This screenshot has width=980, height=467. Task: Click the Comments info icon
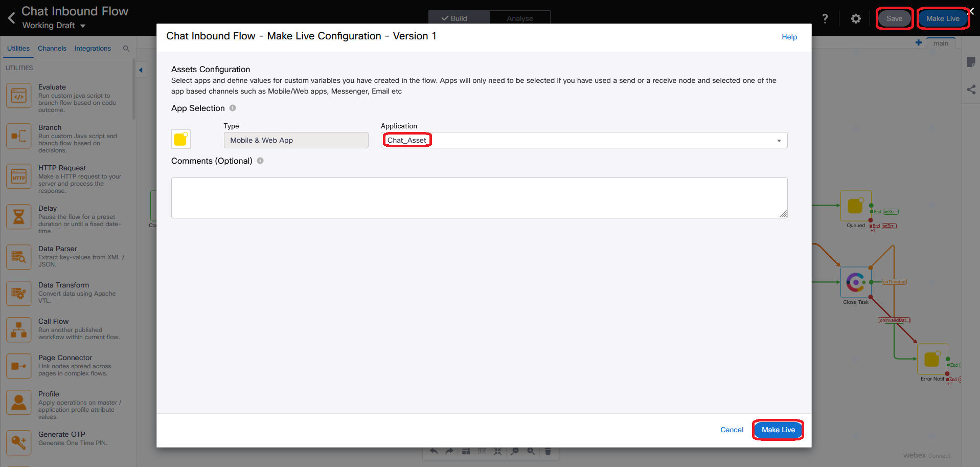coord(260,161)
